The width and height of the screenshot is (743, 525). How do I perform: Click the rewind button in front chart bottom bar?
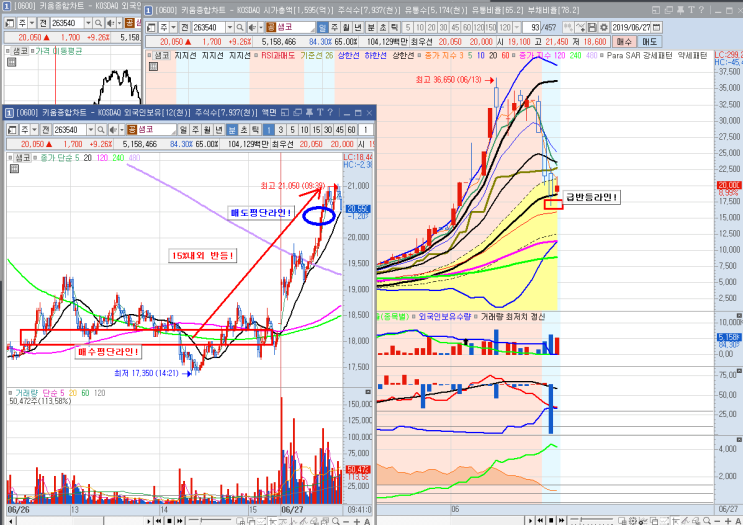pyautogui.click(x=159, y=521)
